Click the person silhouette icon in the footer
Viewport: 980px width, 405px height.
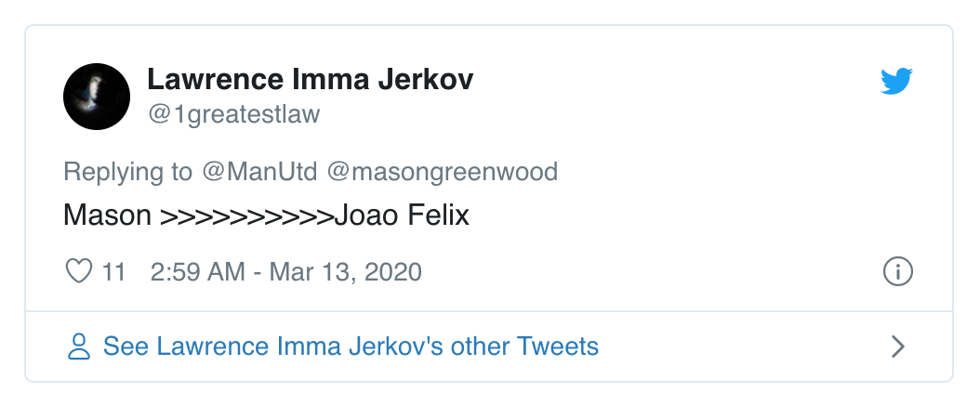(x=79, y=347)
